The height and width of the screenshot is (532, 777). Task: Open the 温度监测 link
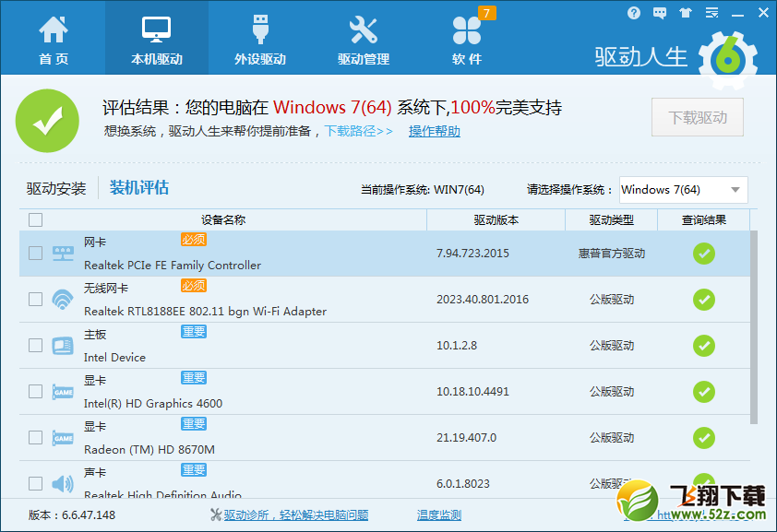coord(439,515)
